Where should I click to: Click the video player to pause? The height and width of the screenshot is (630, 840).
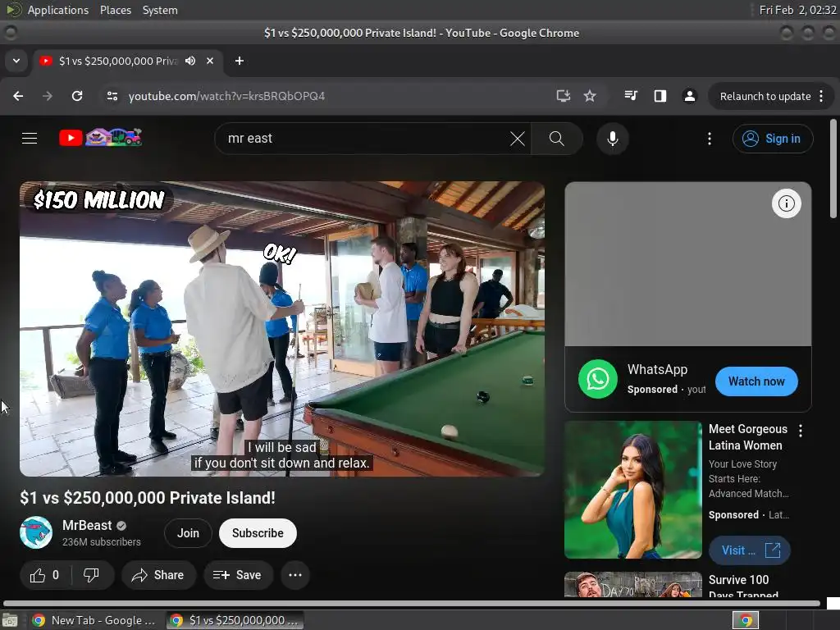pos(282,329)
